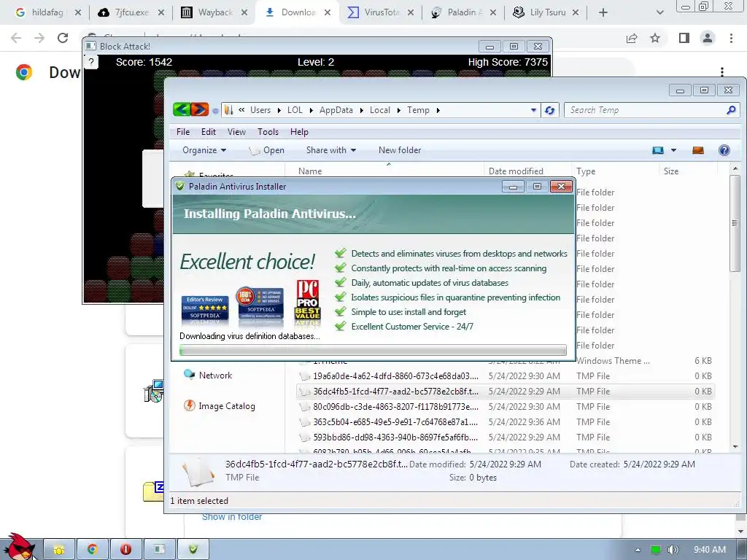
Task: Open the Help menu in Explorer
Action: (299, 132)
